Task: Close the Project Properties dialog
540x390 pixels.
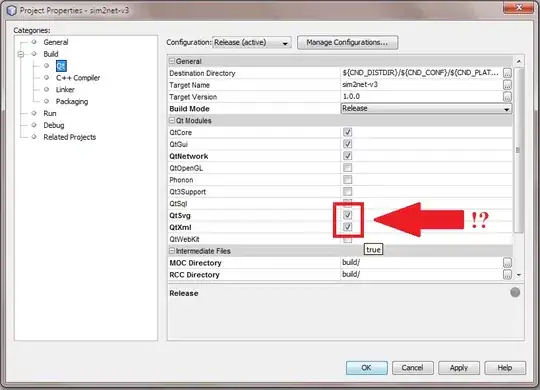Action: [x=518, y=8]
